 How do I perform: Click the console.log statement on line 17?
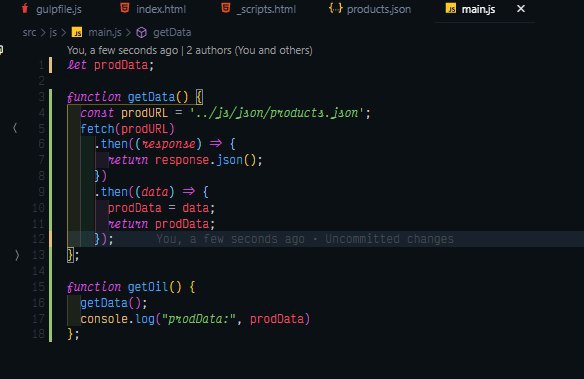click(x=195, y=319)
